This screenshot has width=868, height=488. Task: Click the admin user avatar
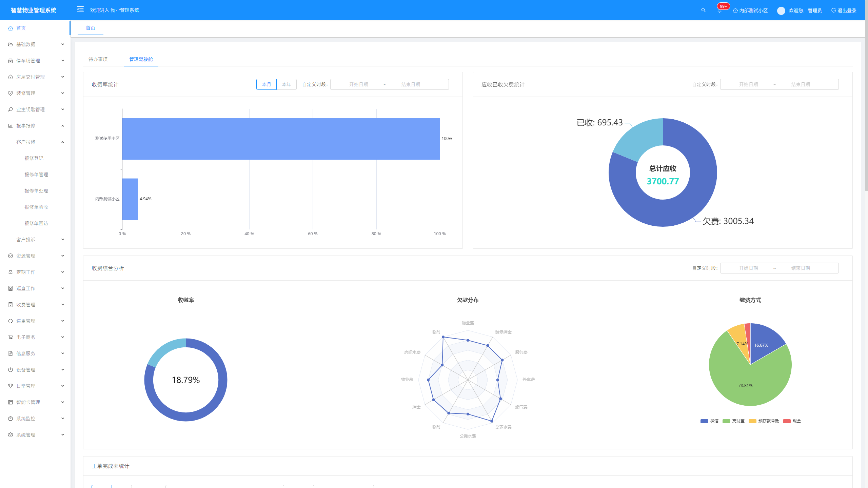pyautogui.click(x=781, y=11)
